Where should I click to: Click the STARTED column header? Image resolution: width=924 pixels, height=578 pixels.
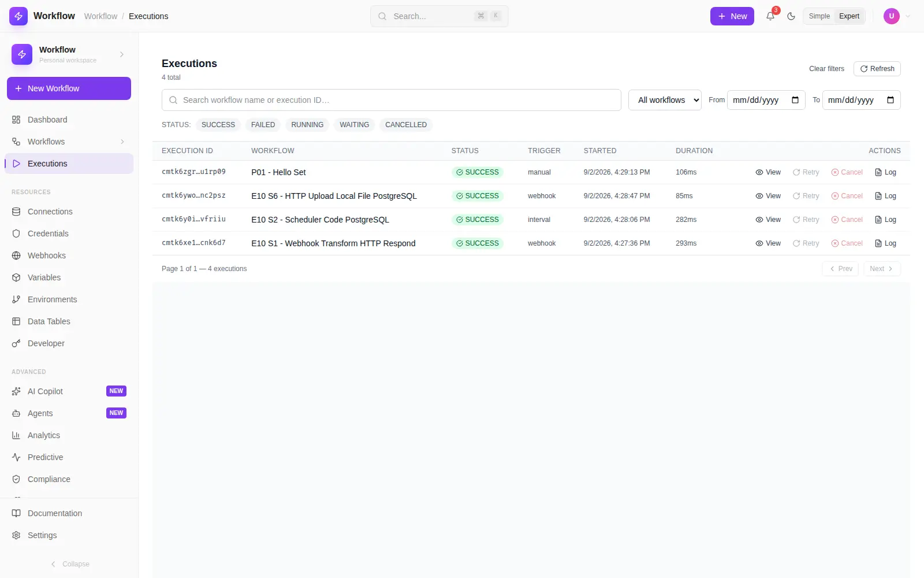599,151
